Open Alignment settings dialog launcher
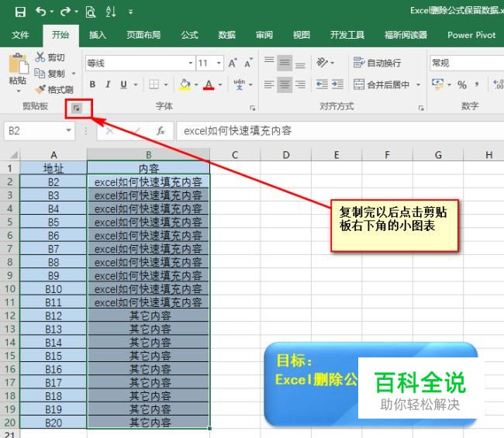The image size is (504, 438). pyautogui.click(x=421, y=109)
